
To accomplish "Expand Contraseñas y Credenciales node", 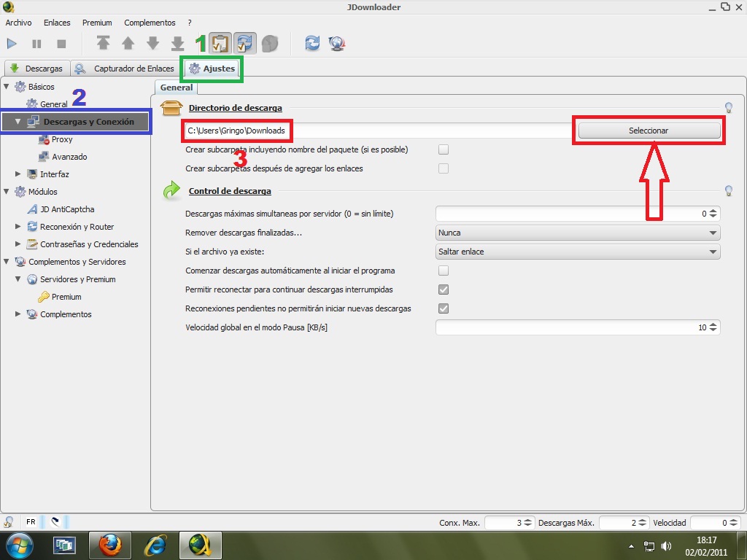I will 18,244.
